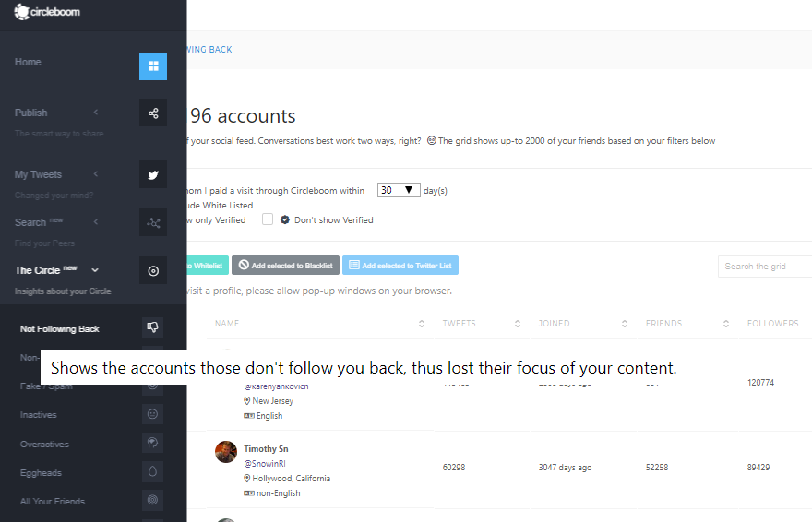The image size is (812, 522).
Task: Open the @SnowinRI profile link
Action: point(265,464)
